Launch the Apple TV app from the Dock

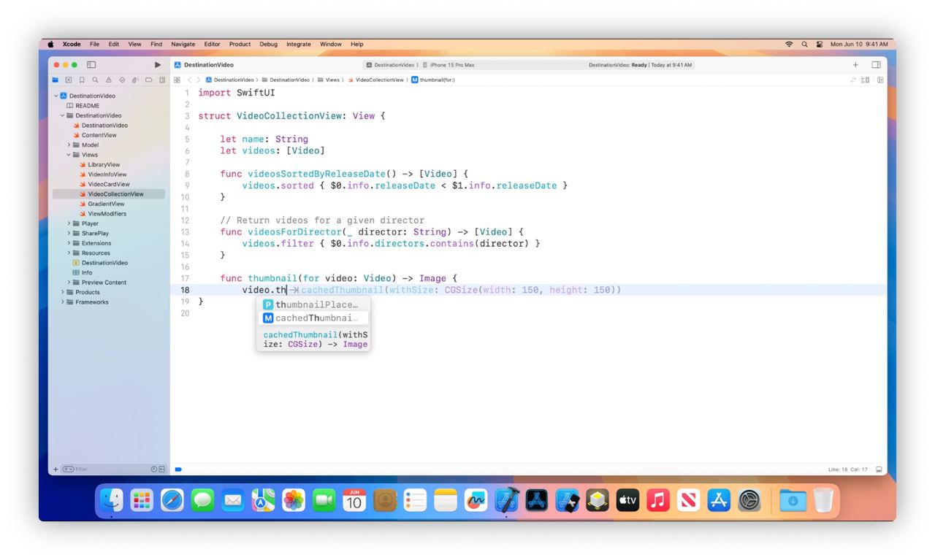point(627,500)
